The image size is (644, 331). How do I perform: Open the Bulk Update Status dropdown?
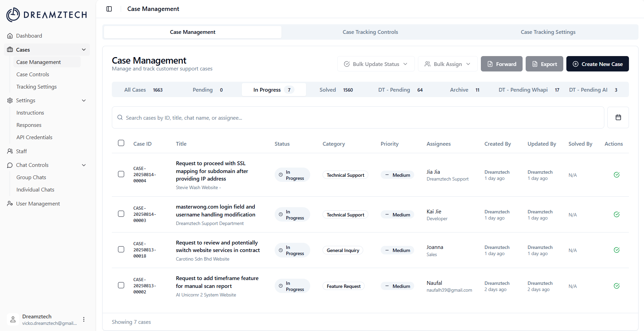376,64
